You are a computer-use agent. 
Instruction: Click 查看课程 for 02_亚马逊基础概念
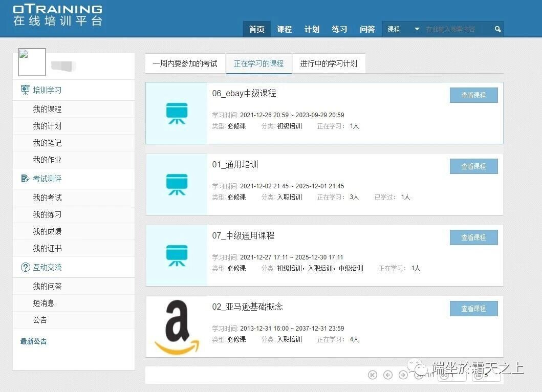pos(473,309)
